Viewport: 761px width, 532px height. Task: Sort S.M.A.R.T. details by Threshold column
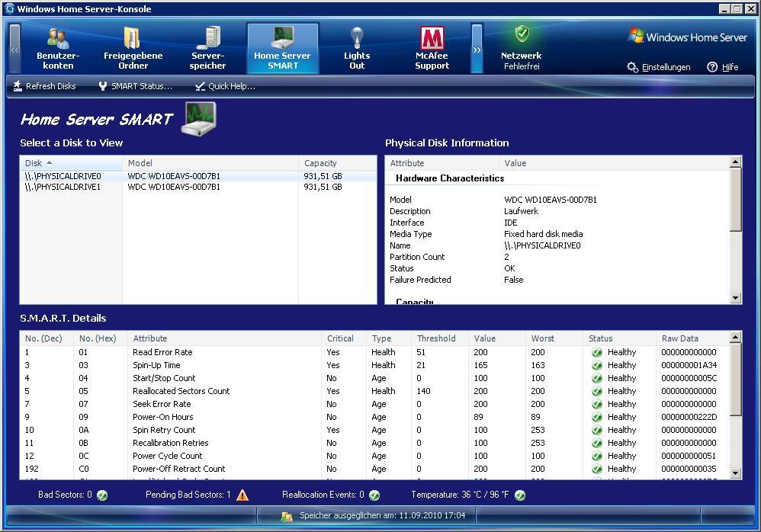[x=439, y=338]
